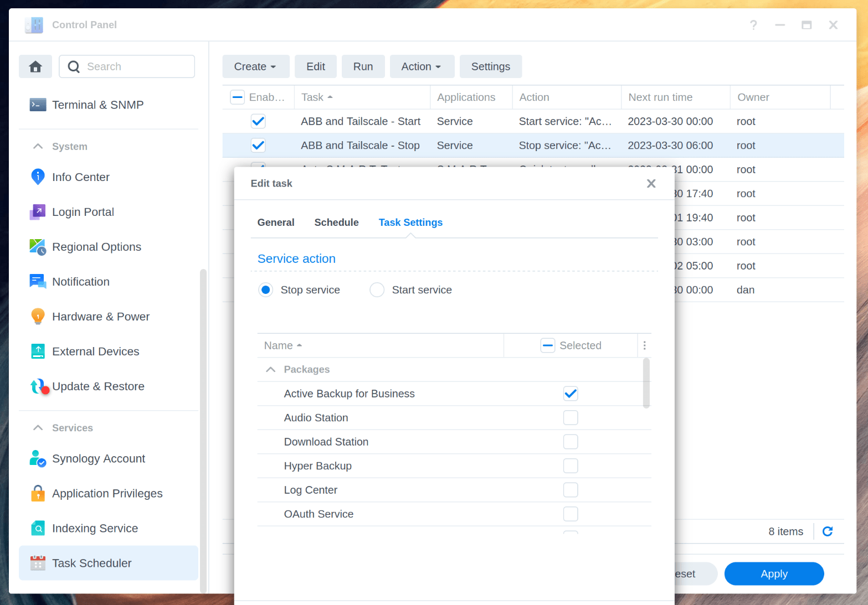Open Info Center icon
868x605 pixels.
[38, 177]
